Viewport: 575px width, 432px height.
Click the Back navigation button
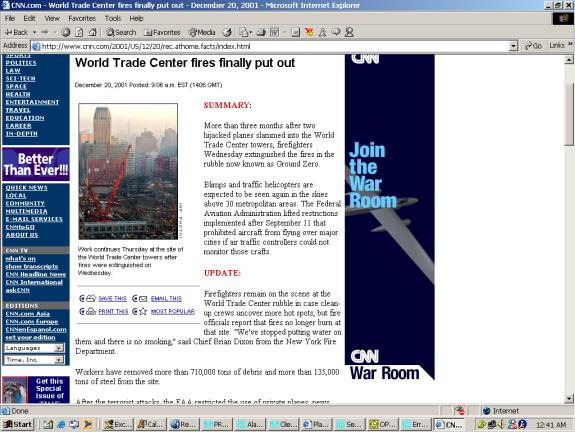[x=16, y=32]
